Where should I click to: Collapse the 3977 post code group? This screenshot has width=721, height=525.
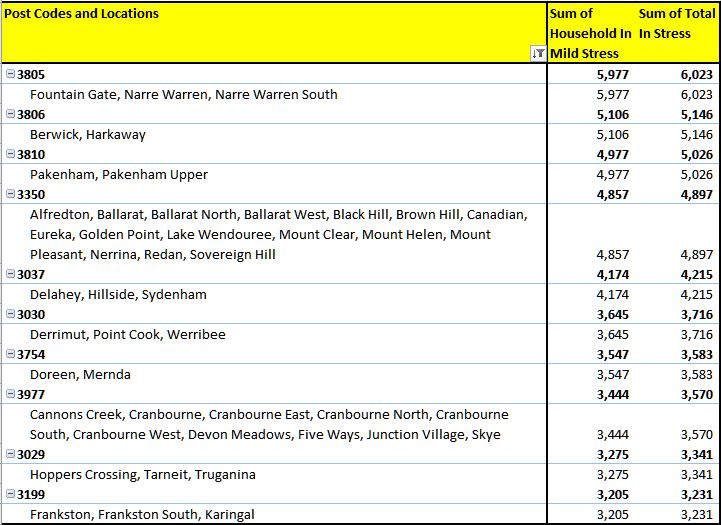click(10, 394)
